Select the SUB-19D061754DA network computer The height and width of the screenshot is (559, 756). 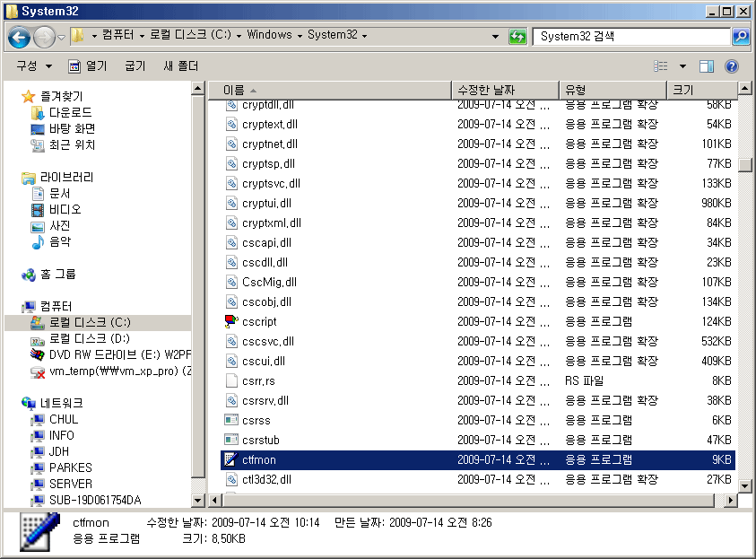pyautogui.click(x=95, y=500)
